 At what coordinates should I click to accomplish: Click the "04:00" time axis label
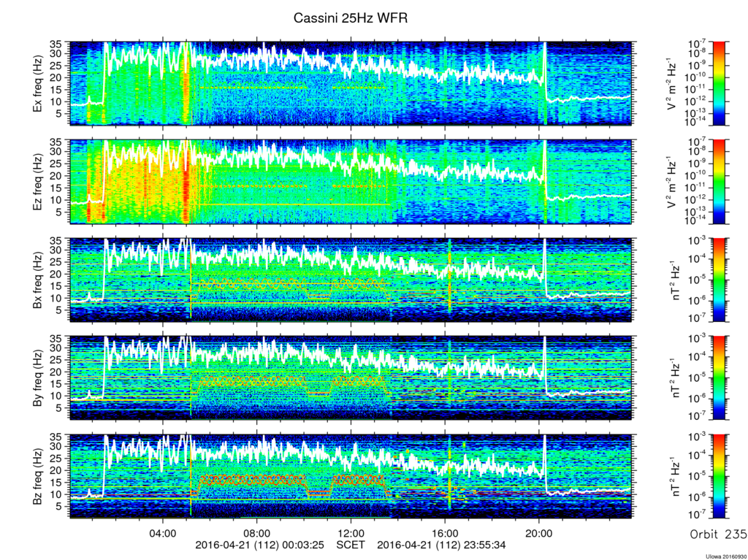163,532
